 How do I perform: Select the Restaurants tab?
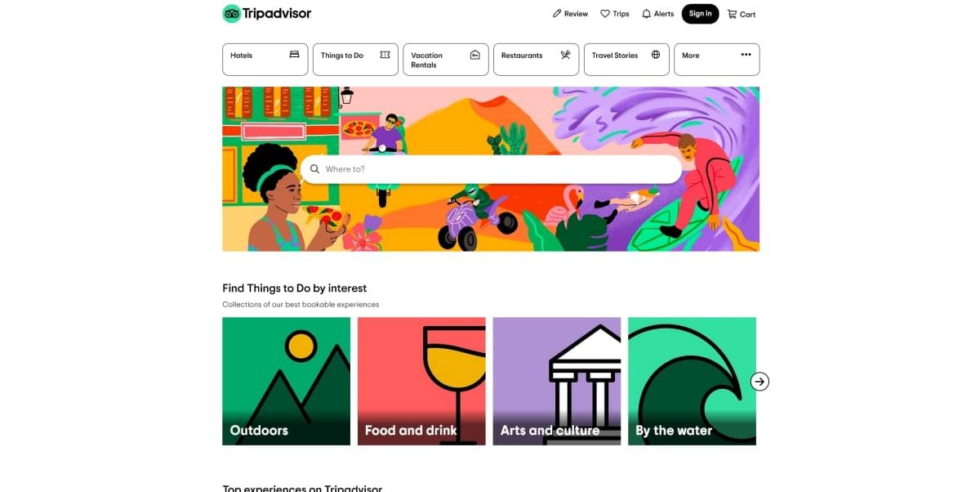point(536,60)
